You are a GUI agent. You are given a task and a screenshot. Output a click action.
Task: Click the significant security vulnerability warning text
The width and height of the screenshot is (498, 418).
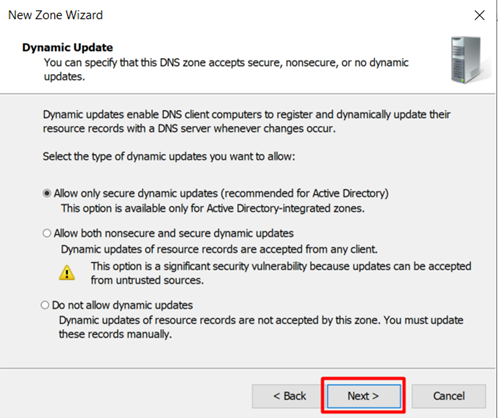281,266
